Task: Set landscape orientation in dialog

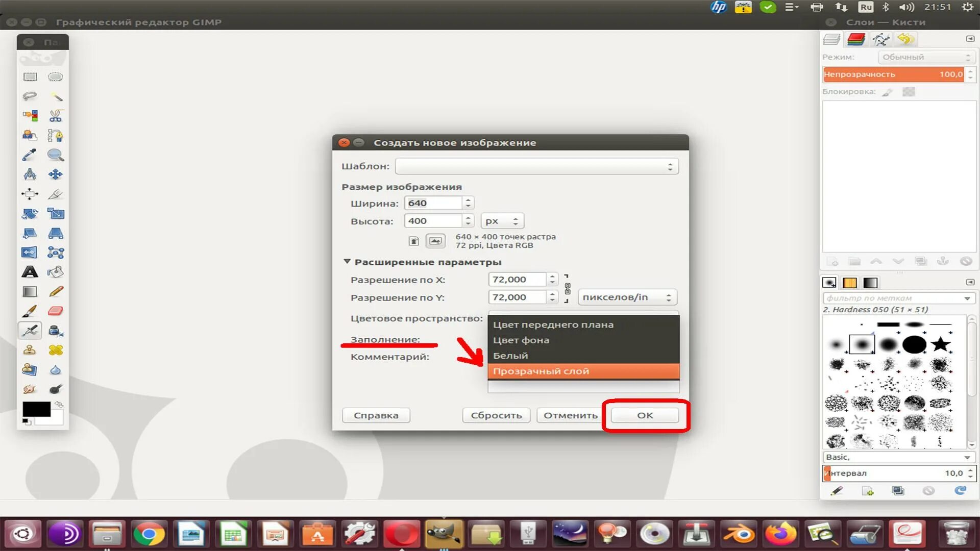Action: [435, 241]
